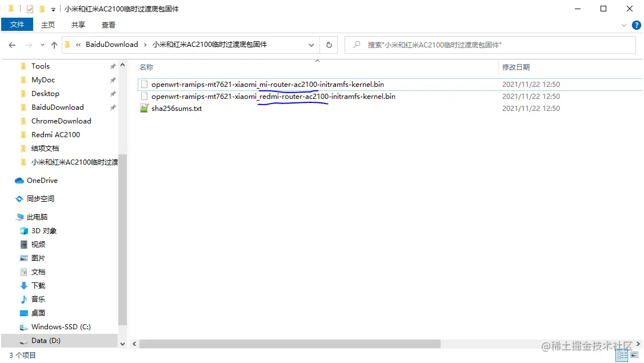Image resolution: width=644 pixels, height=363 pixels.
Task: Refresh the current folder
Action: 329,45
